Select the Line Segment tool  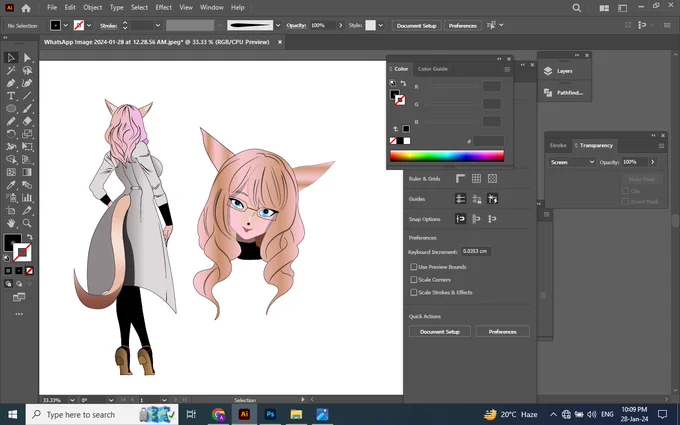pyautogui.click(x=27, y=96)
